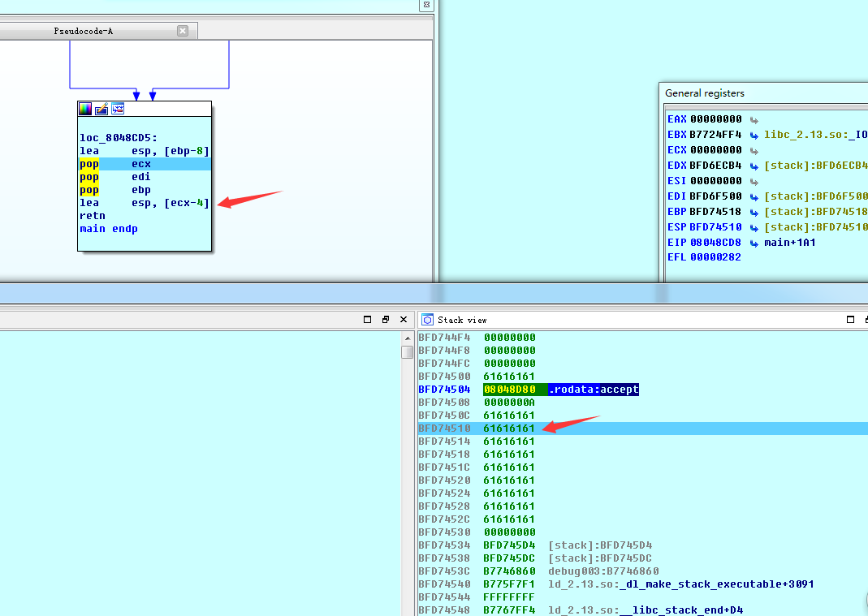
Task: Click the group nodes icon in graph block header
Action: [x=118, y=109]
